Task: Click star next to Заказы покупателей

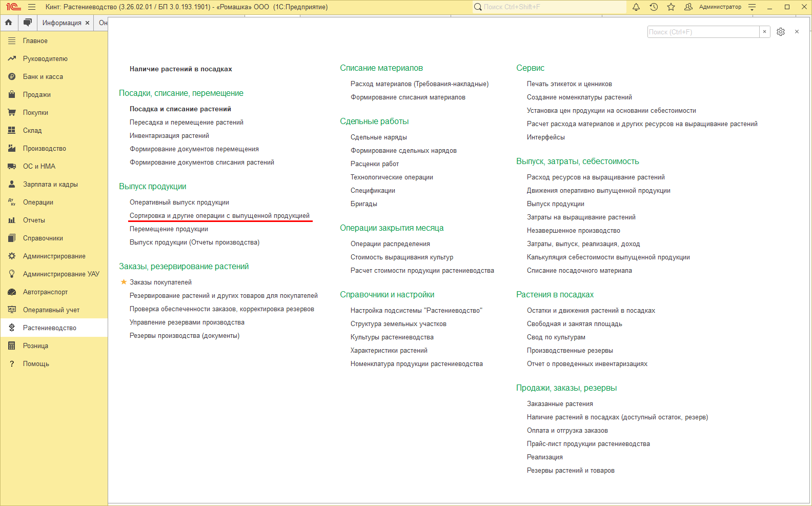Action: click(124, 282)
